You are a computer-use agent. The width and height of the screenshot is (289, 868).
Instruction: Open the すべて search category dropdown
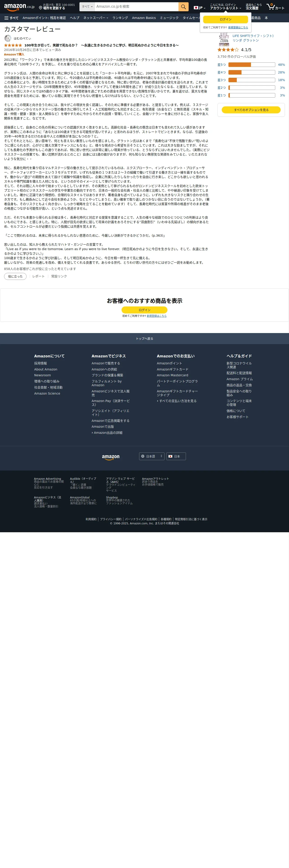click(x=87, y=7)
